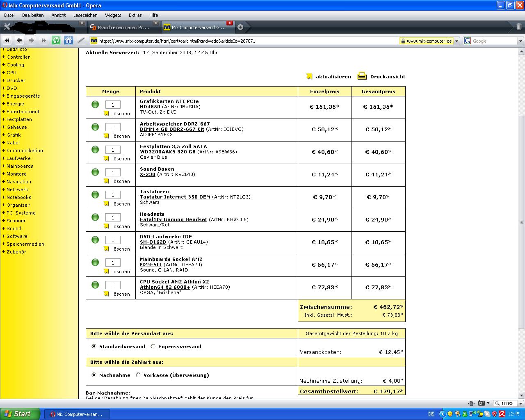This screenshot has height=420, width=525.
Task: Switch to 'Brauch einen neuen Pc' tab
Action: pos(123,27)
